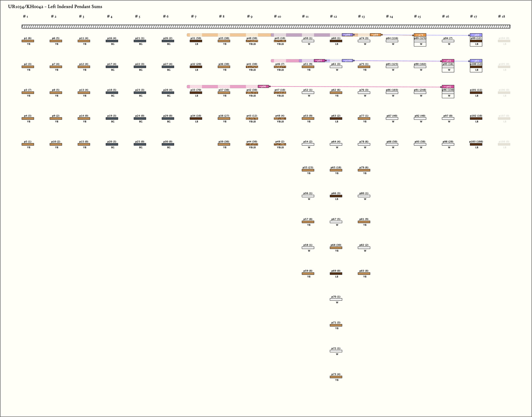
Task: Click the orange →p89 sum arrow tag
Action: pyautogui.click(x=375, y=35)
